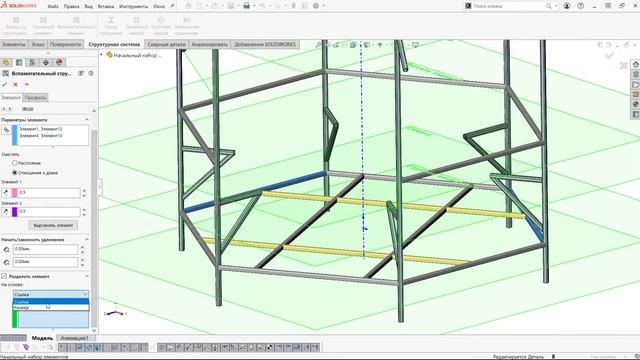Image resolution: width=640 pixels, height=360 pixels.
Task: Collapse the Начать/закончить удлинение section
Action: [87, 240]
